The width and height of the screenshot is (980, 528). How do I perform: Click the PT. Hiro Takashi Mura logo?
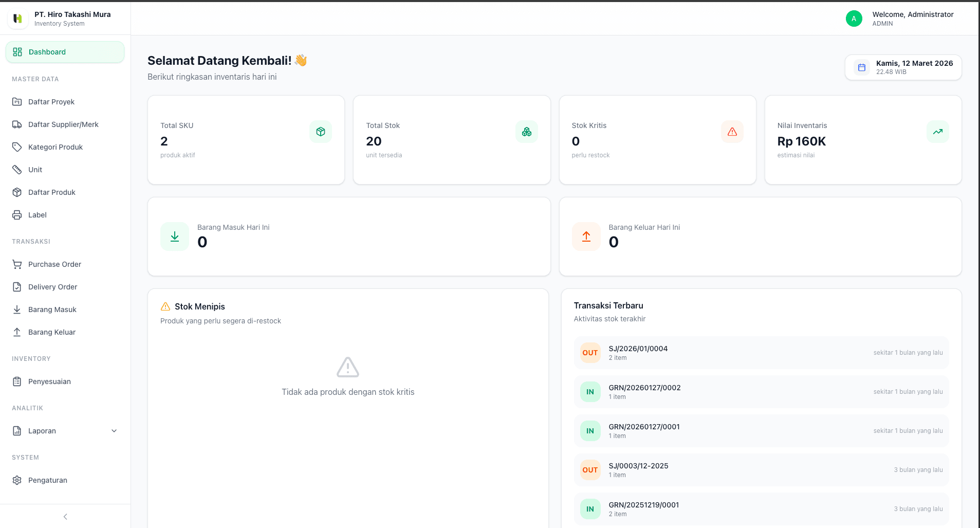tap(17, 19)
